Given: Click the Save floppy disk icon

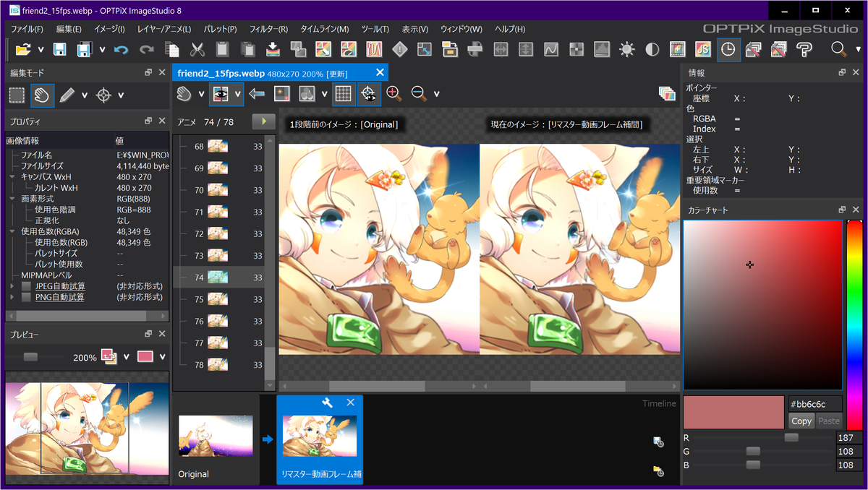Looking at the screenshot, I should pyautogui.click(x=59, y=49).
